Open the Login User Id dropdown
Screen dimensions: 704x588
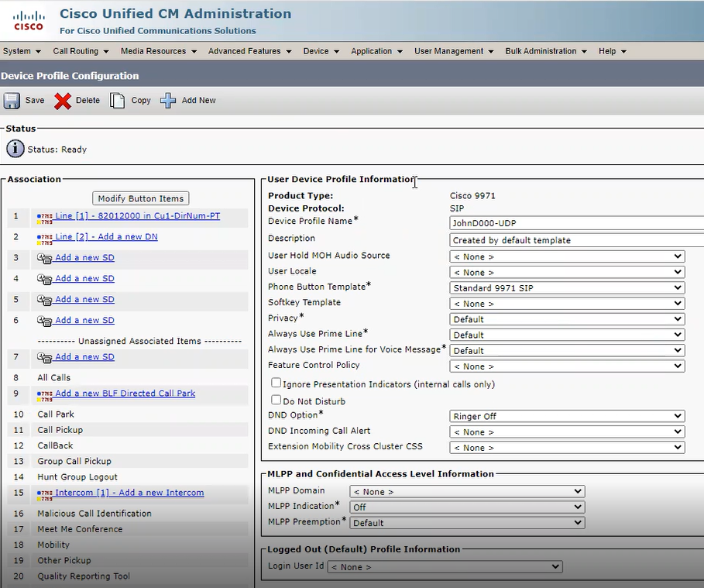pos(555,566)
